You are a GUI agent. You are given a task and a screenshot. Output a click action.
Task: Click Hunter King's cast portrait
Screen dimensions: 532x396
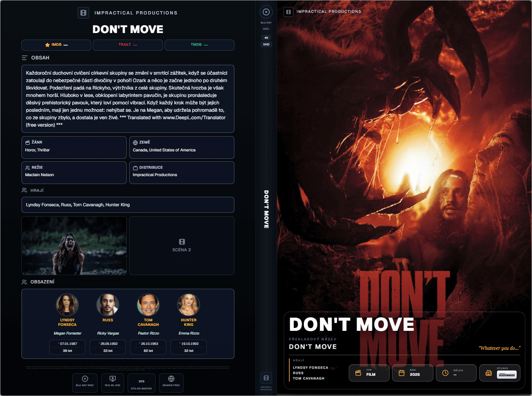pos(189,305)
